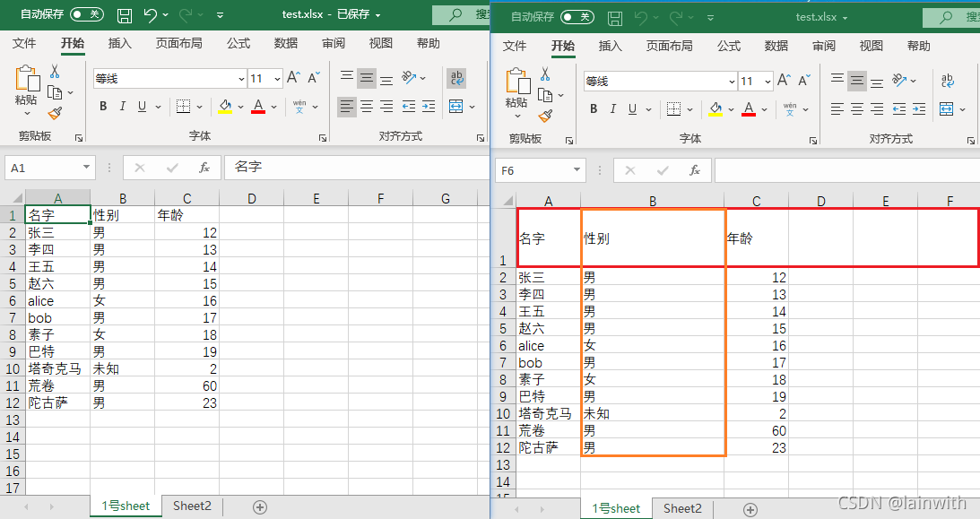Expand Paste options arrow in left window
The width and height of the screenshot is (980, 519).
click(27, 114)
